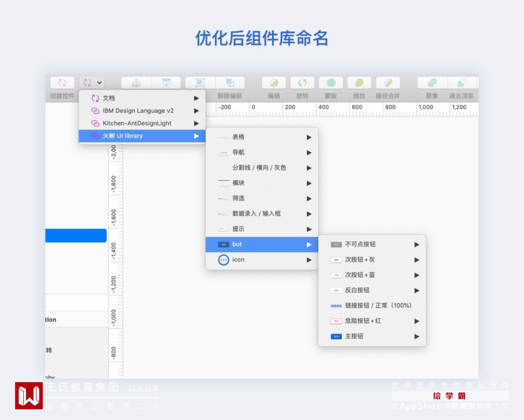Viewport: 524px width, 420px height.
Task: Expand the arrow on the 反白按钮 row
Action: click(x=417, y=290)
